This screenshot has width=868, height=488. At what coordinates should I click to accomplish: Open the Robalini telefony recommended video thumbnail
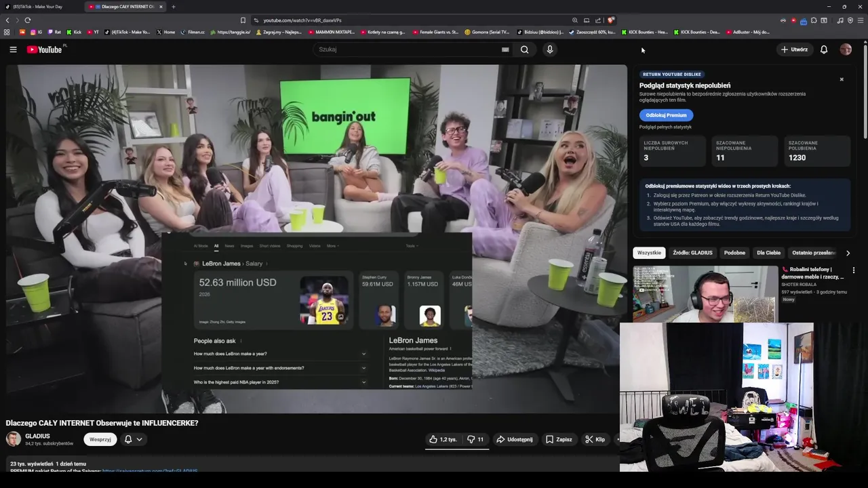705,293
